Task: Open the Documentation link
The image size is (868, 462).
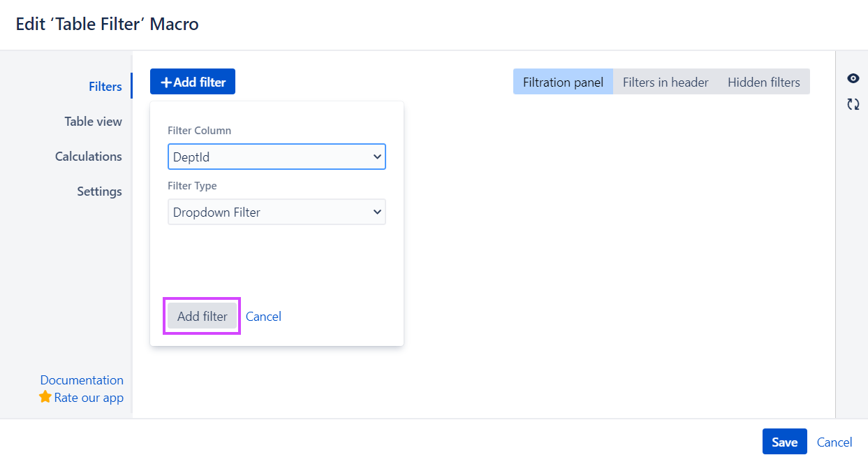Action: (x=82, y=380)
